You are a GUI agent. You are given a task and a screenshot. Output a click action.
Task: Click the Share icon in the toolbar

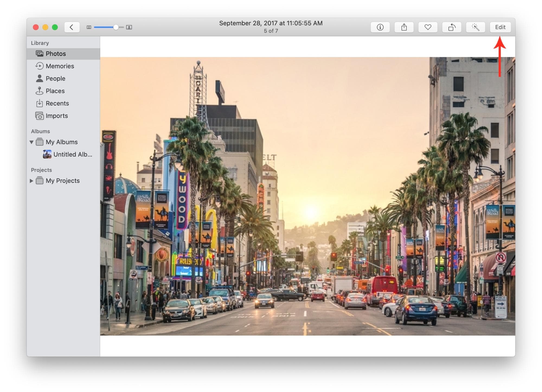(404, 27)
